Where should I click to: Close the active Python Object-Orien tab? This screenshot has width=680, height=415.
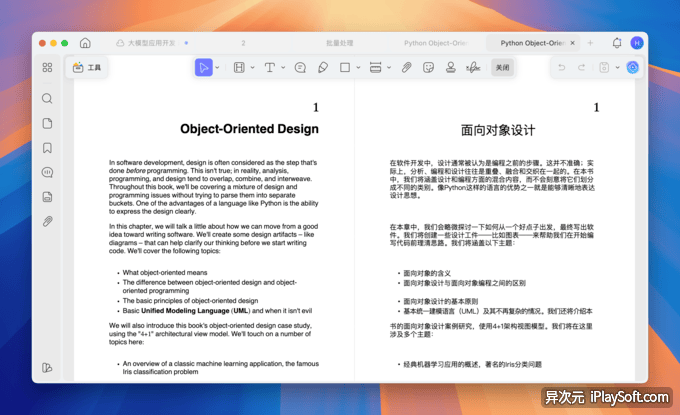(572, 43)
